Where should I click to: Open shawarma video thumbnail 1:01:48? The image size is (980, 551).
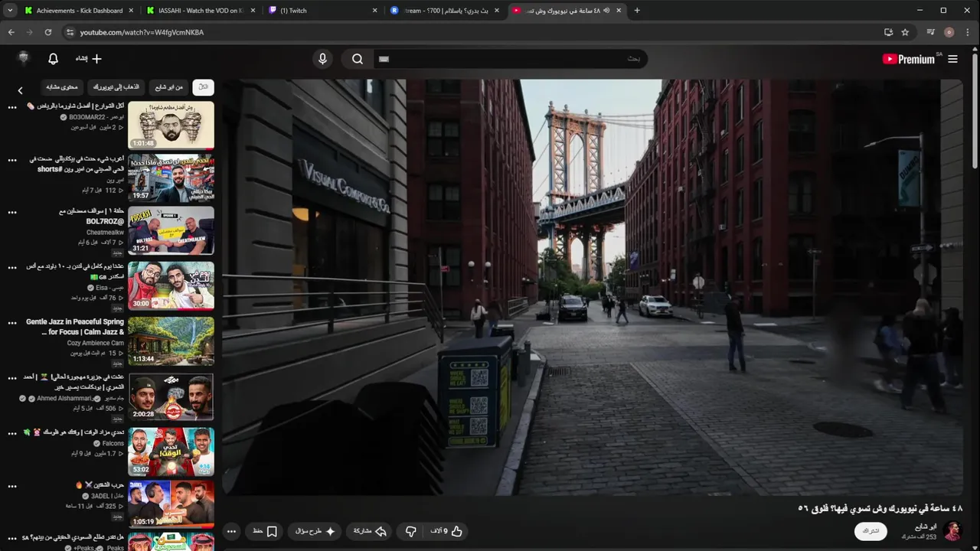pos(171,125)
